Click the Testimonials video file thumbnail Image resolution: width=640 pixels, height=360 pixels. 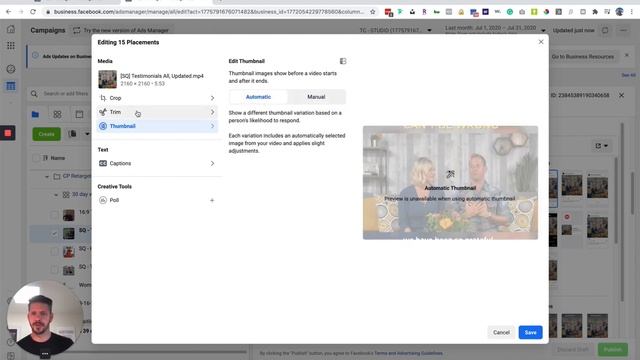click(107, 79)
